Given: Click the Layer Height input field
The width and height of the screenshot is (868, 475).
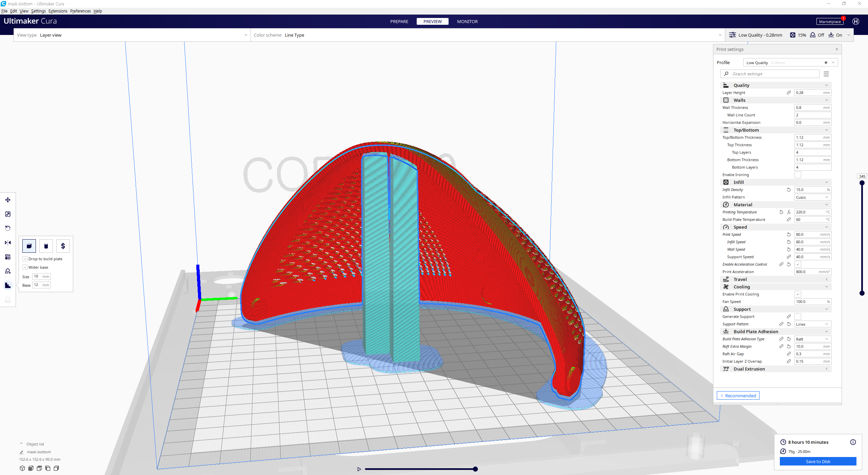Looking at the screenshot, I should (x=809, y=93).
